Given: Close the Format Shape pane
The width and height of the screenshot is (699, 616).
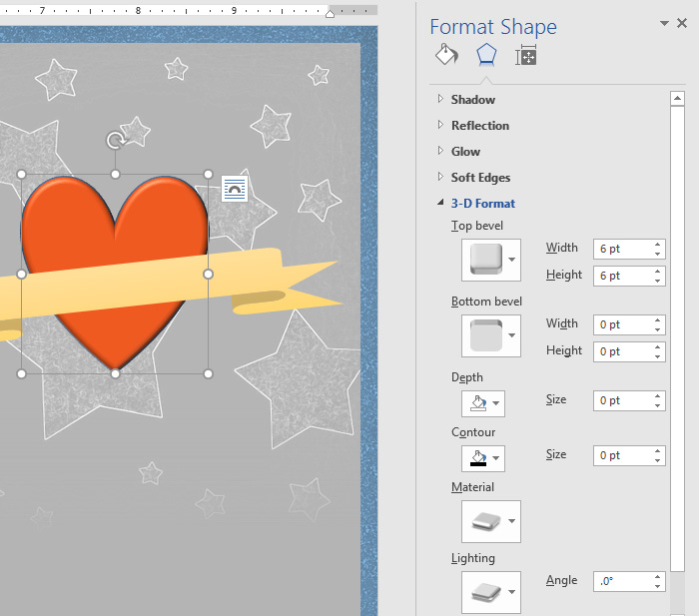Looking at the screenshot, I should [x=684, y=24].
